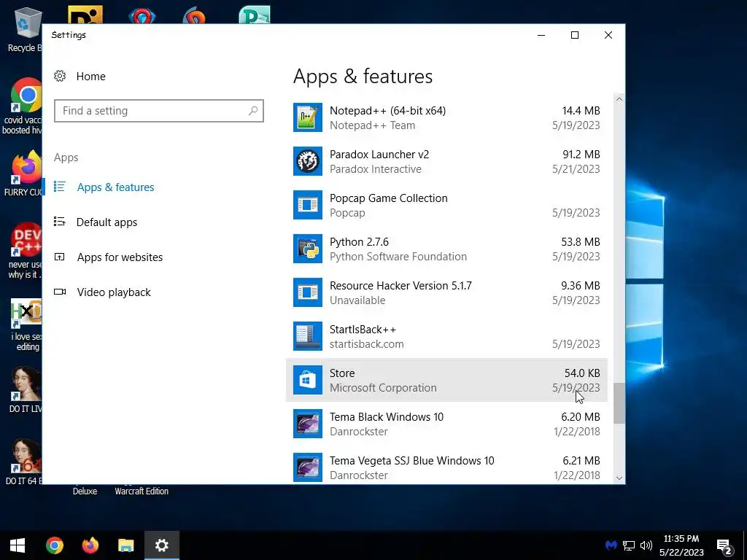Screen dimensions: 747x560
Task: Click the network tray icon
Action: coord(629,545)
